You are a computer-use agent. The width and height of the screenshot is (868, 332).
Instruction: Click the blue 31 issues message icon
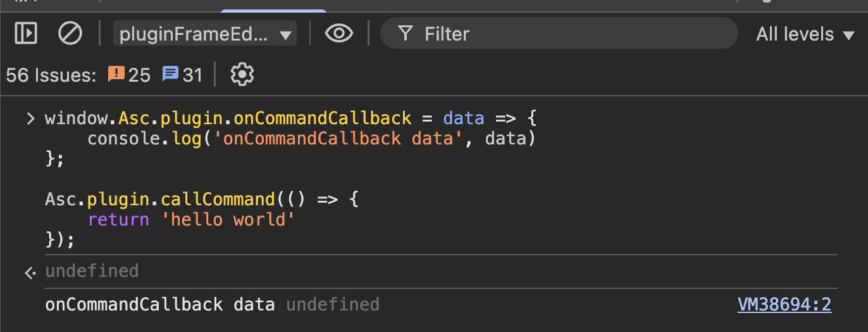point(171,74)
